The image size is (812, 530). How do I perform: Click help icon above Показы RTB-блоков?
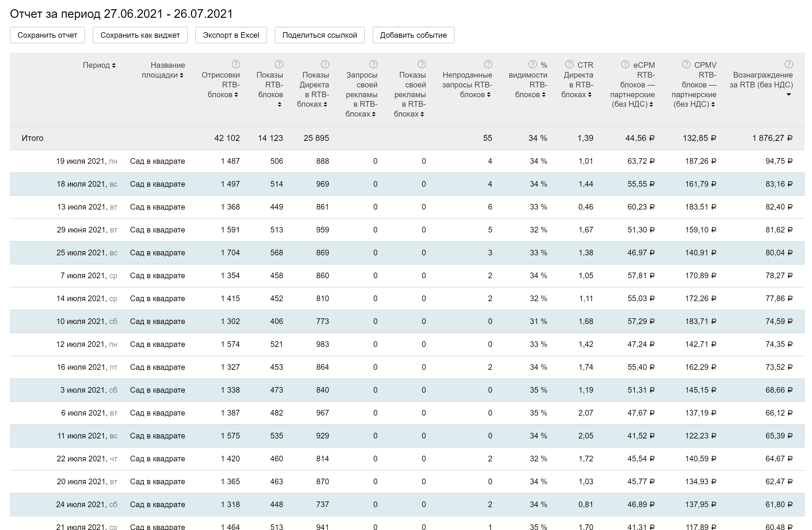[279, 64]
